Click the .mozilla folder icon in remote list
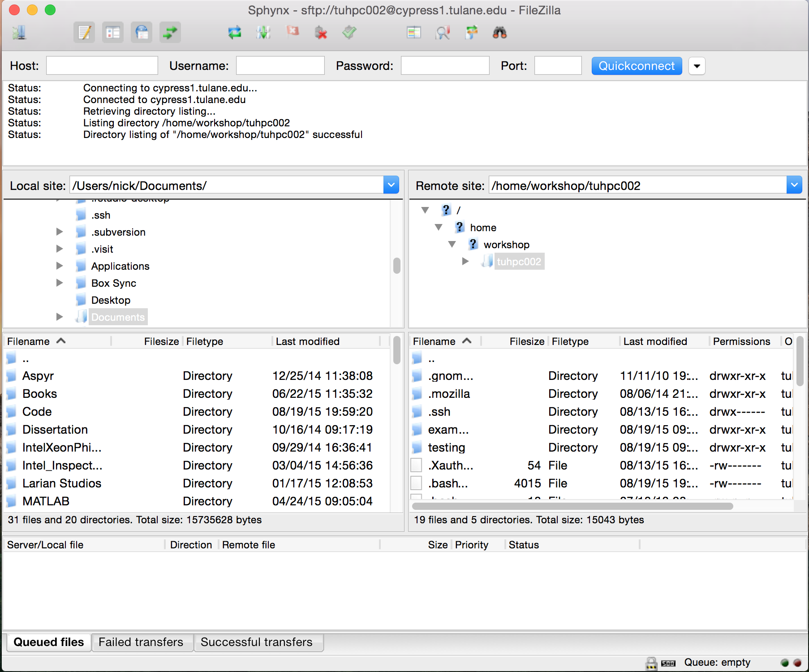Image resolution: width=809 pixels, height=672 pixels. point(417,394)
